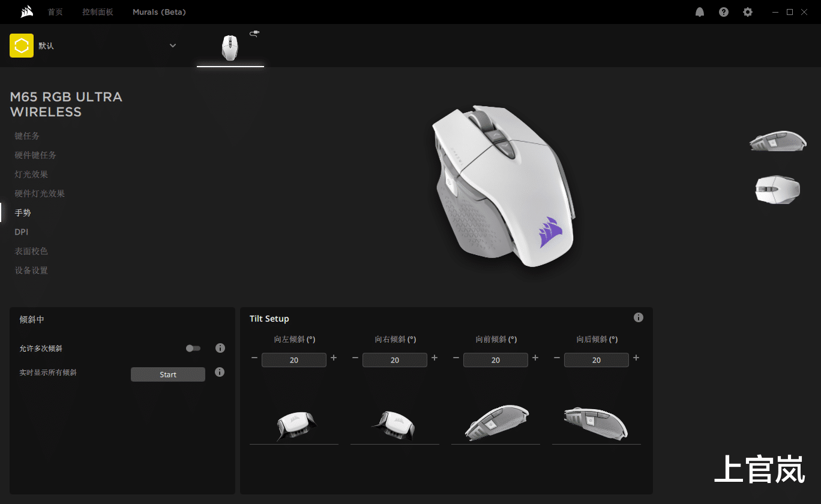
Task: Select the M65 mouse device icon
Action: 230,47
